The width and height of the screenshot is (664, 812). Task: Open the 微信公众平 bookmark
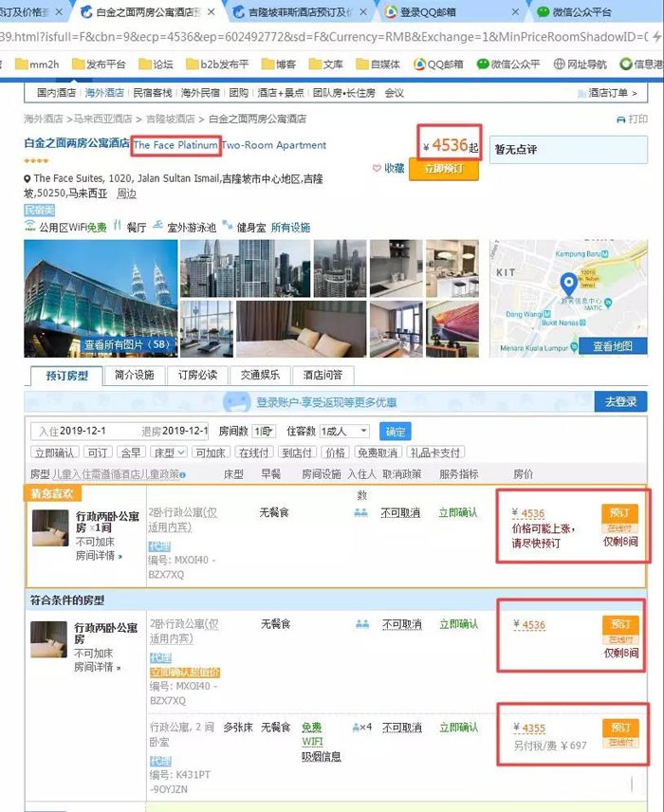coord(508,65)
